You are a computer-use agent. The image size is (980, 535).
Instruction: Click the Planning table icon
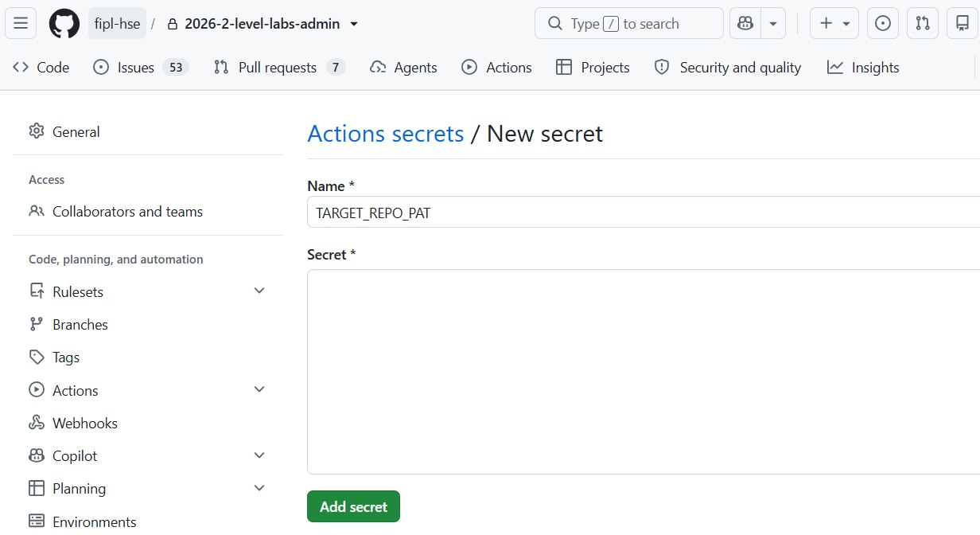click(x=37, y=488)
